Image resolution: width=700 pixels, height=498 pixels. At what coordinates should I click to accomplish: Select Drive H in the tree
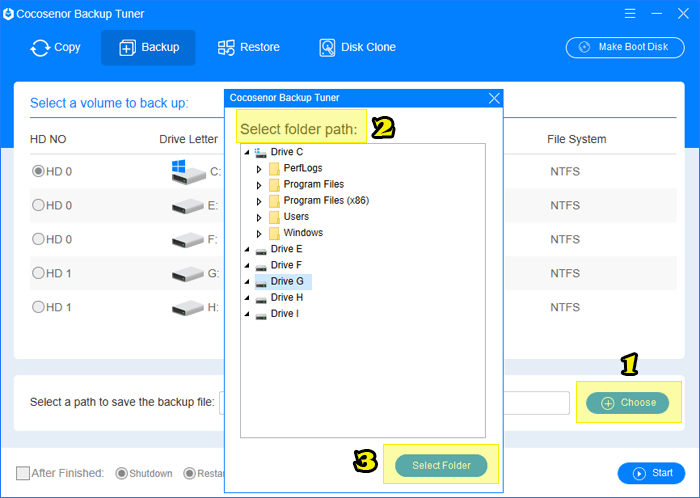coord(287,297)
